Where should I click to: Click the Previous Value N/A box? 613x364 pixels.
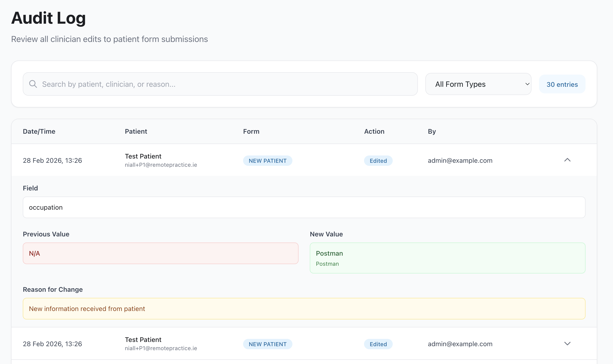click(161, 253)
